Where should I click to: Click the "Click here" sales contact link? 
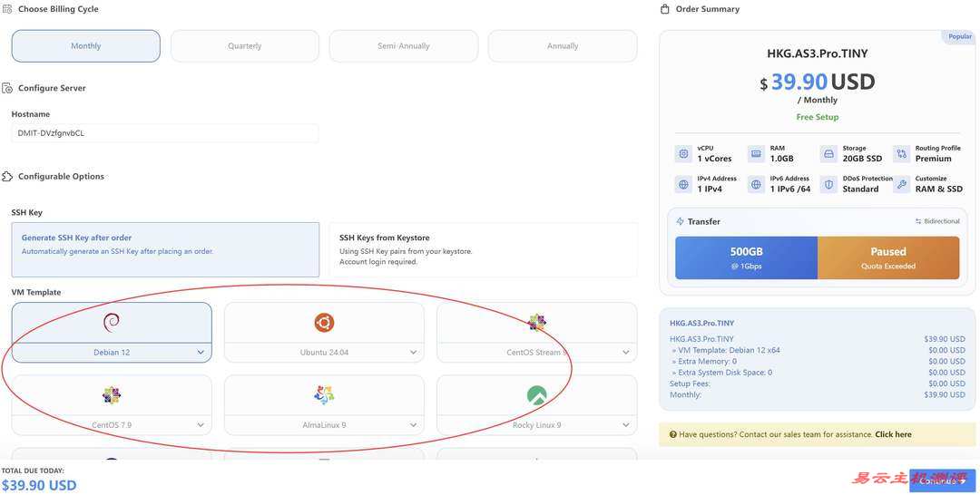pyautogui.click(x=893, y=434)
